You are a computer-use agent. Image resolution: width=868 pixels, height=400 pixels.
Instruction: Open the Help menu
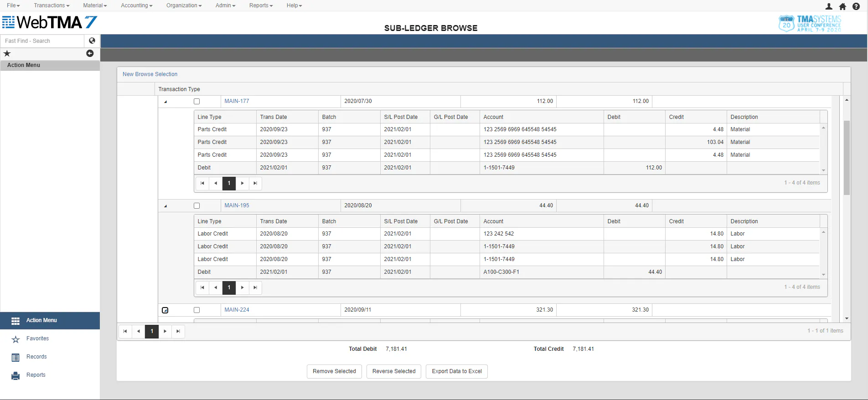[294, 5]
